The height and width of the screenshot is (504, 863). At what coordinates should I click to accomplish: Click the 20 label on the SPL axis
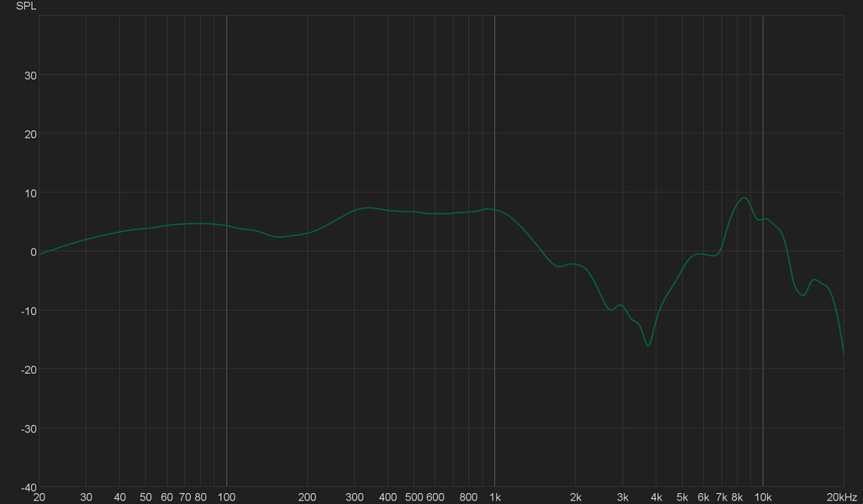tap(30, 134)
